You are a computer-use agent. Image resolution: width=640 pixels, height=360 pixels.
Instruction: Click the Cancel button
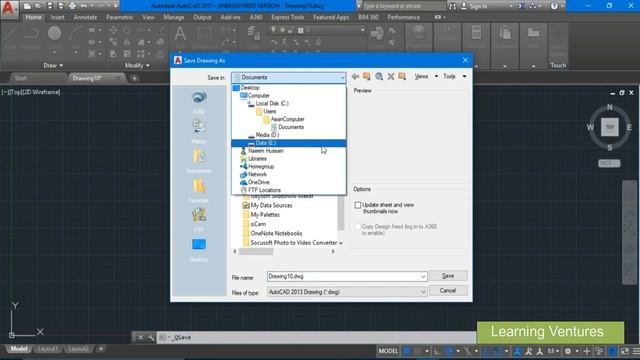coord(448,291)
